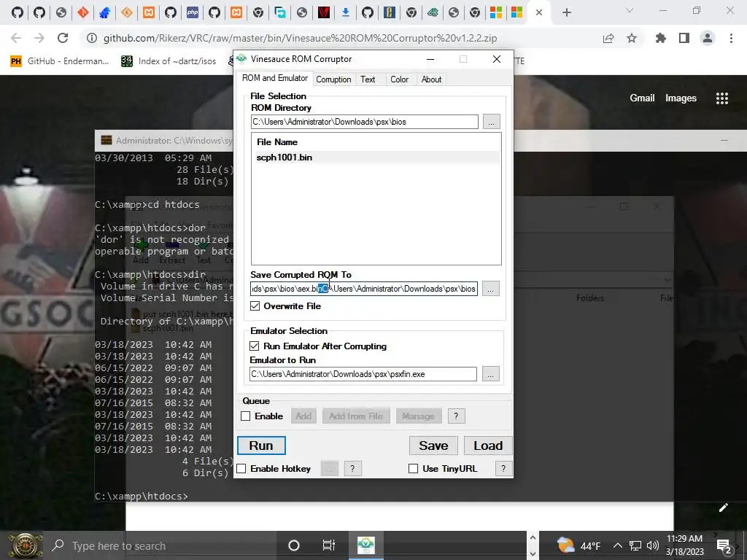The height and width of the screenshot is (560, 747).
Task: Open the Google apps grid
Action: 722,98
